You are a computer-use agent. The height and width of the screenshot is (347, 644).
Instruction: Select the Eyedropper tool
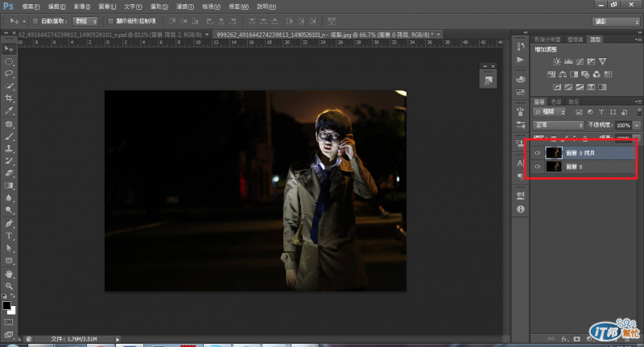(x=9, y=110)
